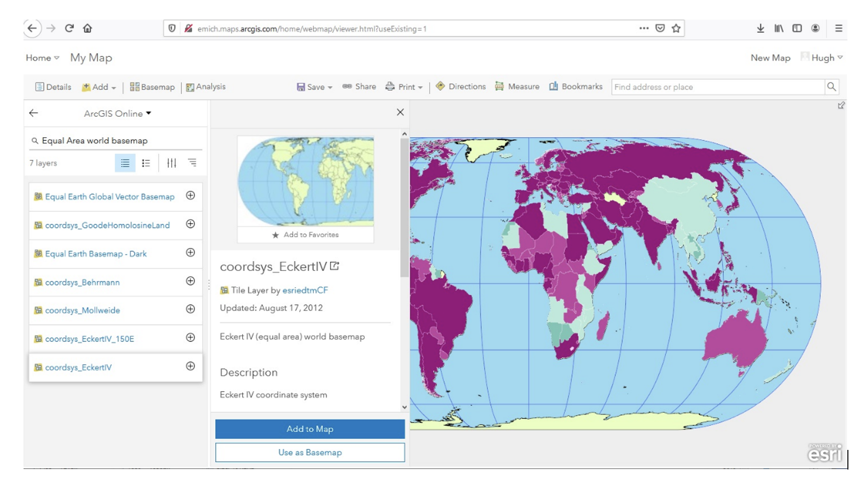868x495 pixels.
Task: Open coordsys_Behrmann item
Action: click(x=82, y=282)
